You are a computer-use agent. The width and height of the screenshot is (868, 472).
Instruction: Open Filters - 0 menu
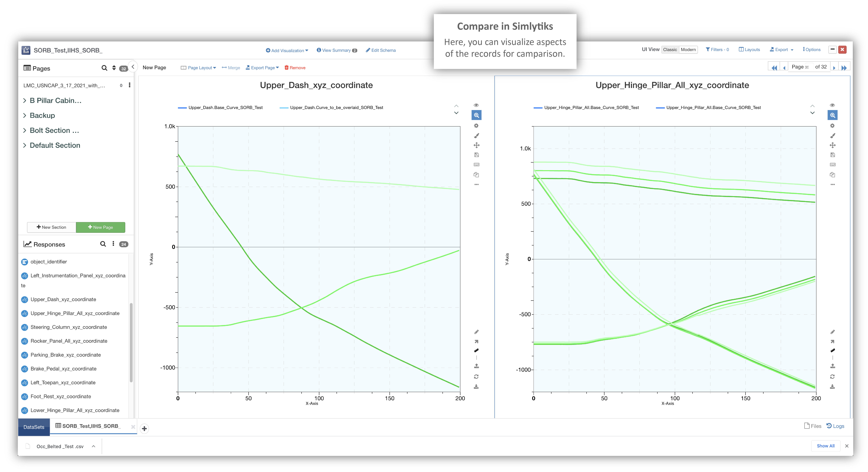click(717, 50)
